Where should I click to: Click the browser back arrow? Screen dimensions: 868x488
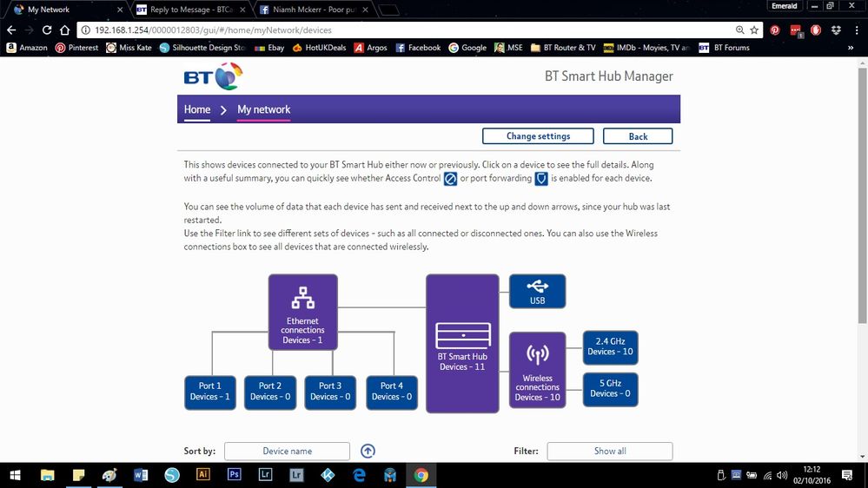[11, 30]
